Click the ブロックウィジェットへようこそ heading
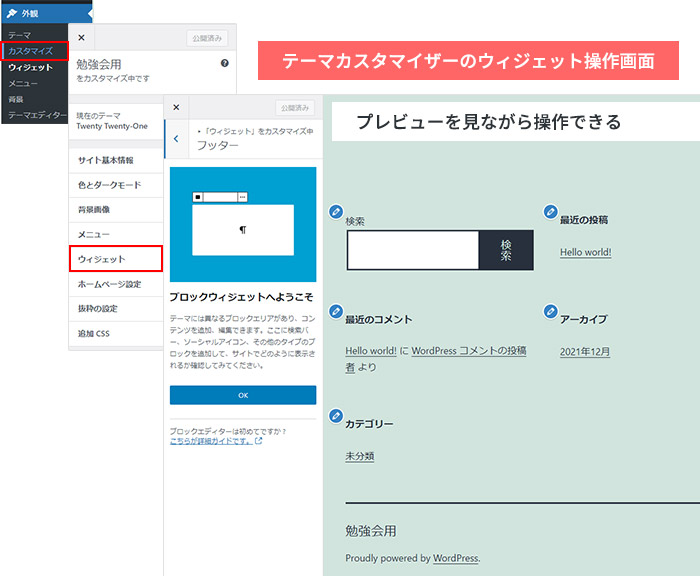Viewport: 700px width, 576px height. pyautogui.click(x=242, y=297)
